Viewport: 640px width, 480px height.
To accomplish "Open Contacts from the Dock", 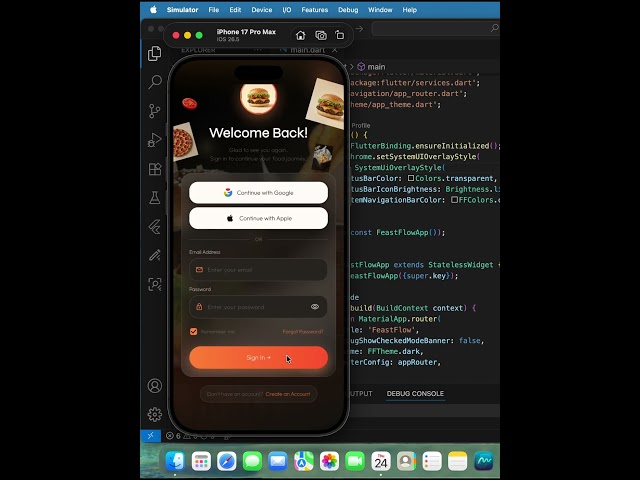I will [x=406, y=462].
